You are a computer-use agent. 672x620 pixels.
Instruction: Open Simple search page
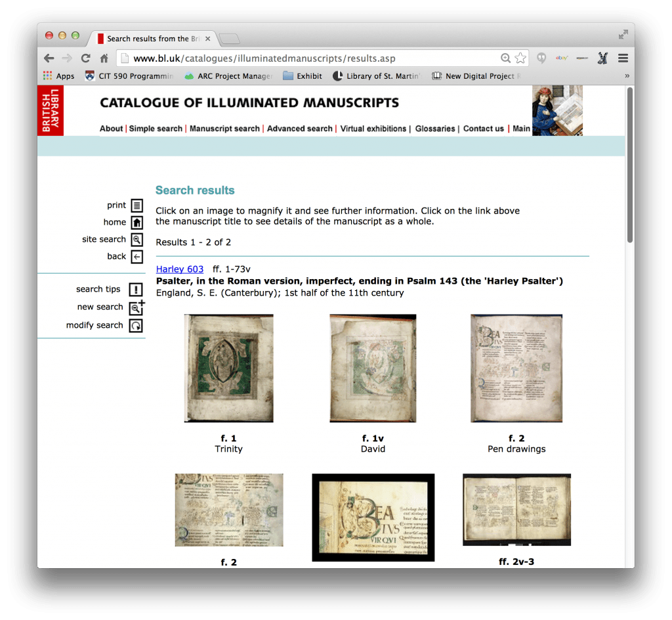[x=156, y=129]
